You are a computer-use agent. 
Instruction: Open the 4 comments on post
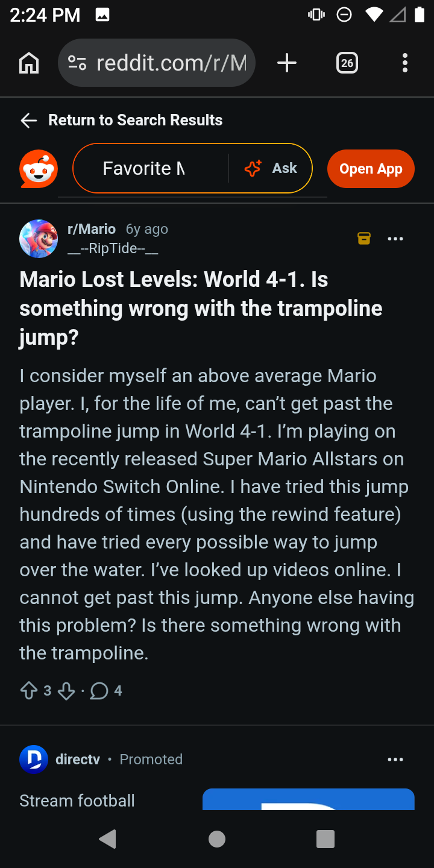click(x=106, y=691)
